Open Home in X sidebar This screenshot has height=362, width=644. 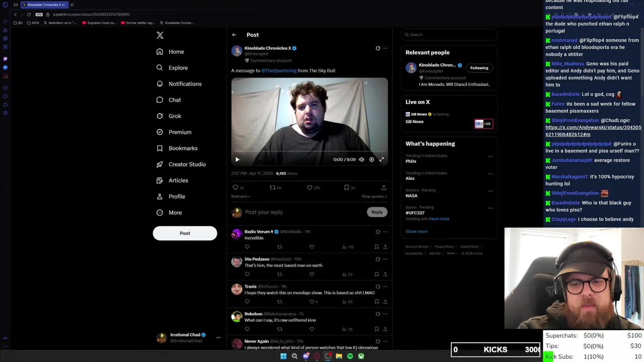tap(170, 52)
